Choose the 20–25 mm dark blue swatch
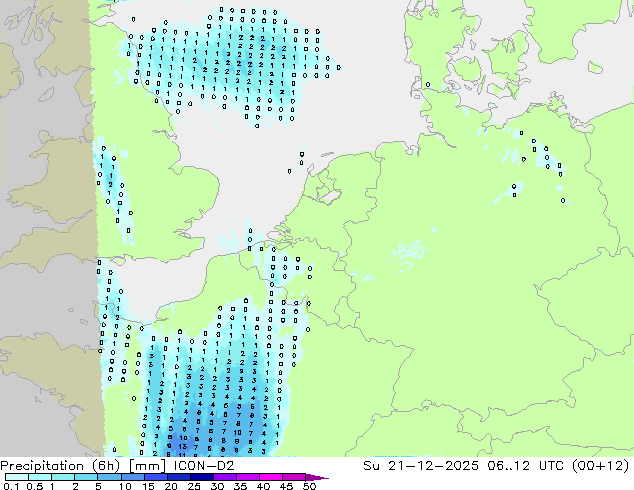The height and width of the screenshot is (490, 634). coord(178,477)
